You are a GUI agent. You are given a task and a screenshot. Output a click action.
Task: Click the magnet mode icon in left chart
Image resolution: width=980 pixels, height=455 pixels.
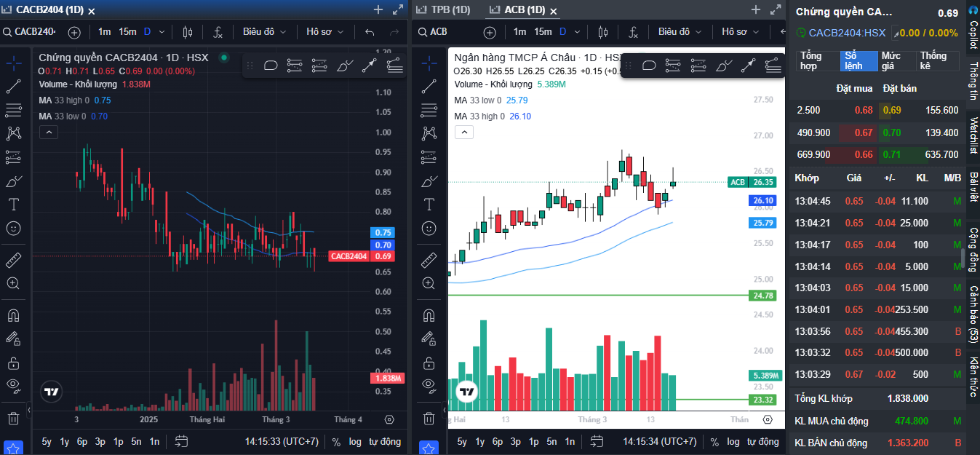point(13,315)
